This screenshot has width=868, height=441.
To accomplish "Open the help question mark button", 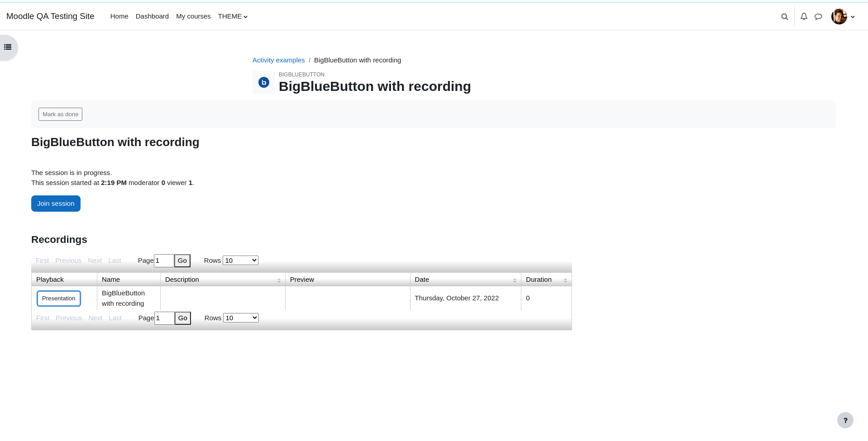I will pyautogui.click(x=845, y=420).
